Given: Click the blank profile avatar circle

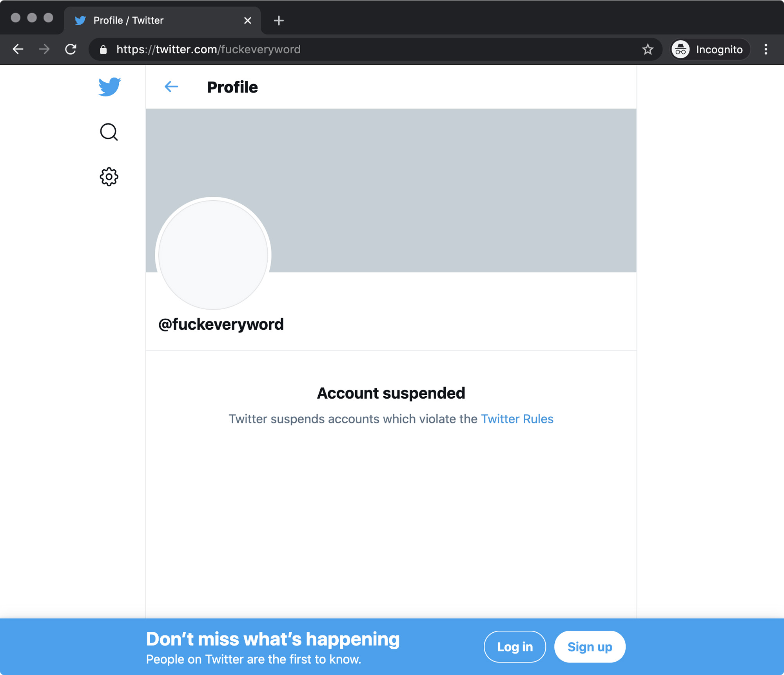Looking at the screenshot, I should click(213, 255).
